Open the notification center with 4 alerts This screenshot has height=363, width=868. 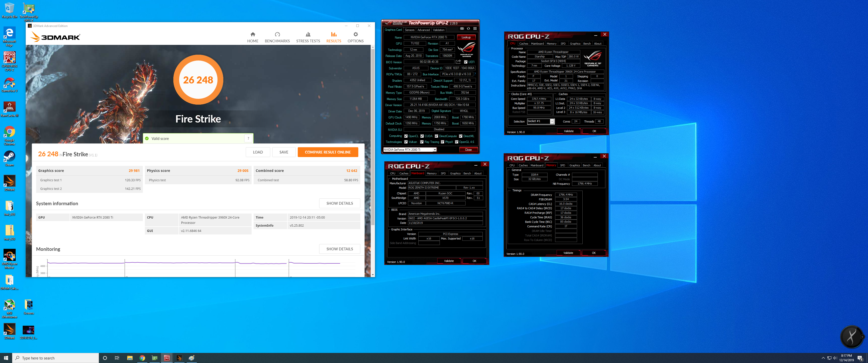coord(860,358)
